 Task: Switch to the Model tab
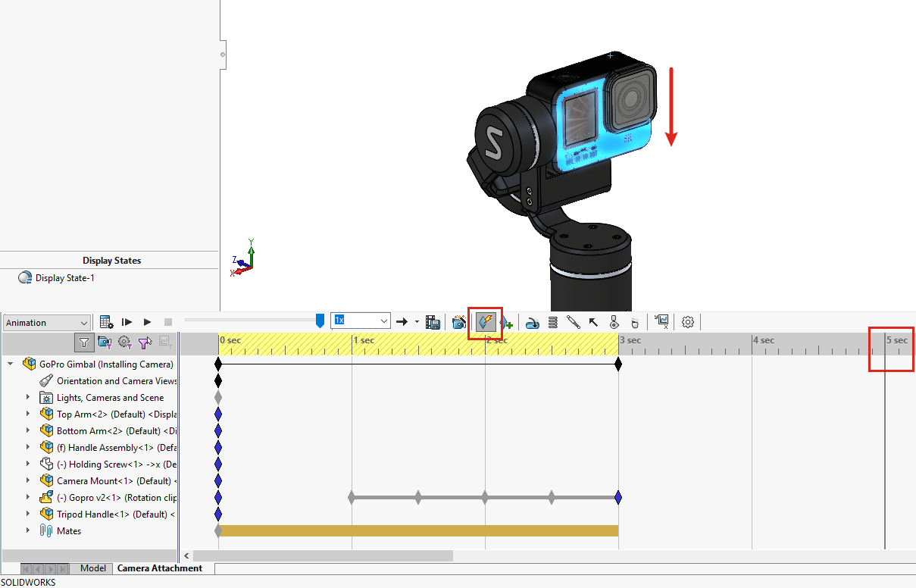coord(93,568)
